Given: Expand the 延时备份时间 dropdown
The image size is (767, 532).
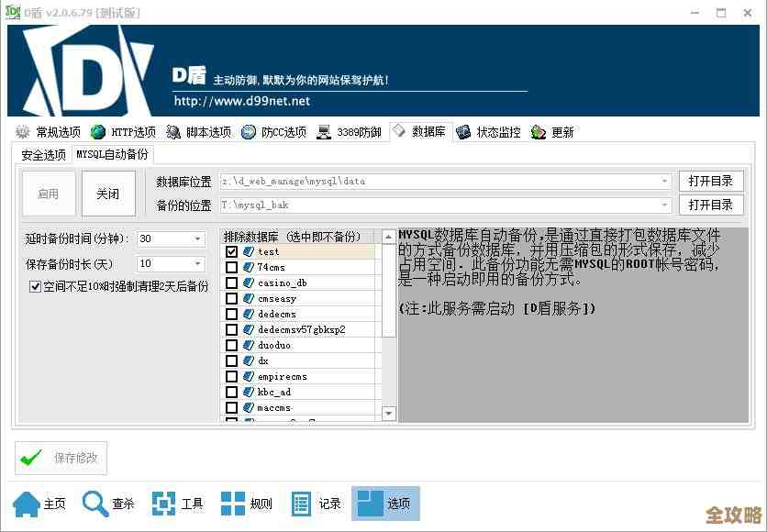Looking at the screenshot, I should [197, 239].
